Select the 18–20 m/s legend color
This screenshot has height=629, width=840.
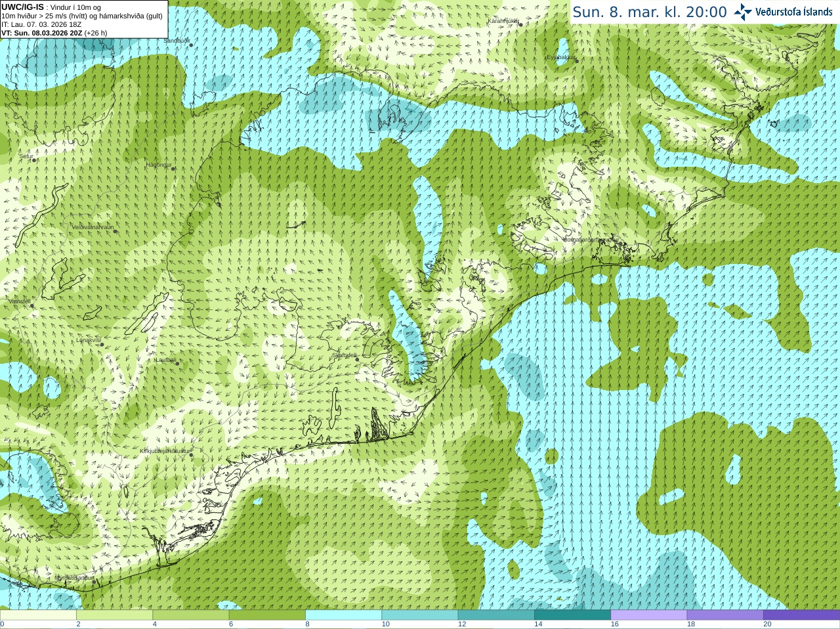[x=725, y=615]
